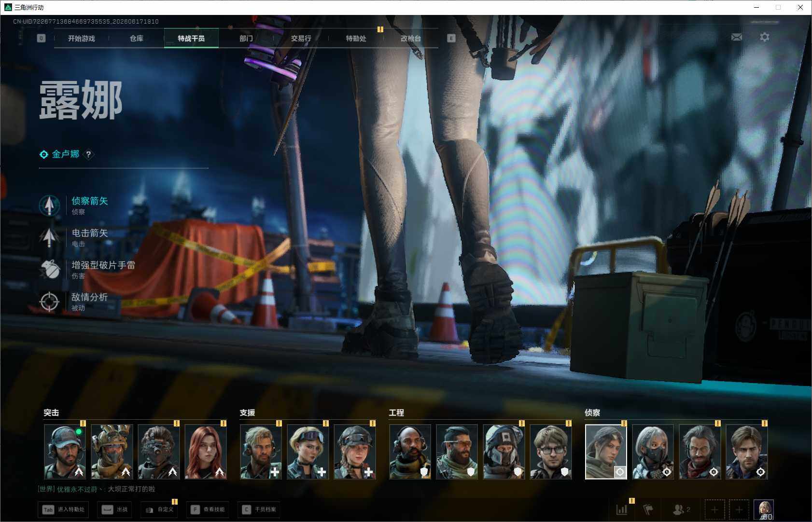Select the 增强型破片手雷 grenade icon
This screenshot has width=812, height=522.
pos(49,270)
